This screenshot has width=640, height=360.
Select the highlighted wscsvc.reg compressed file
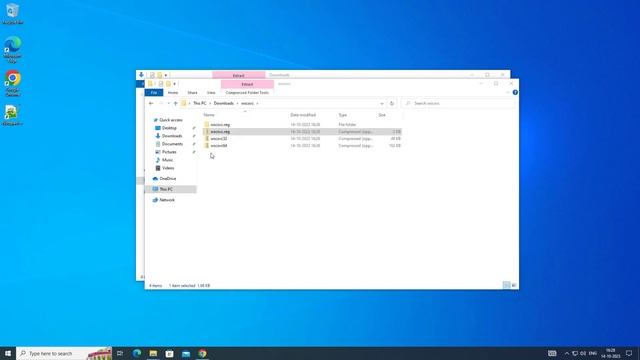[302, 131]
